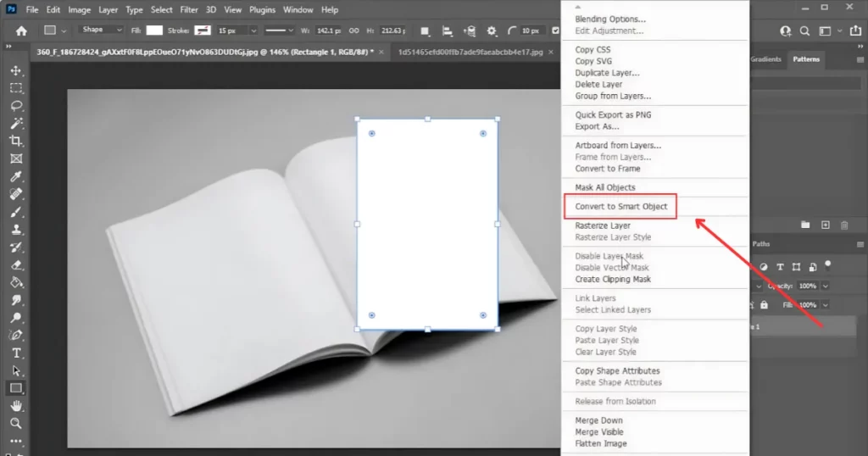Select the Crop tool
The height and width of the screenshot is (456, 868).
(x=16, y=141)
